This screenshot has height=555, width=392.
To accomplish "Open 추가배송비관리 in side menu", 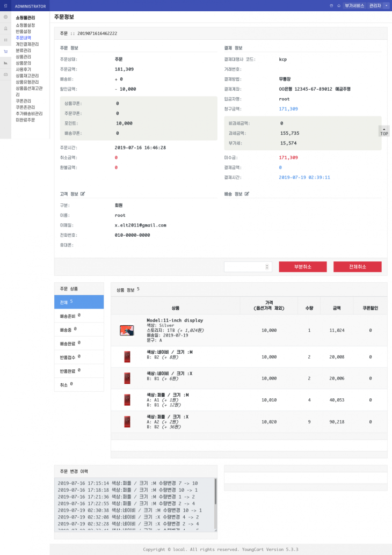I will tap(29, 114).
